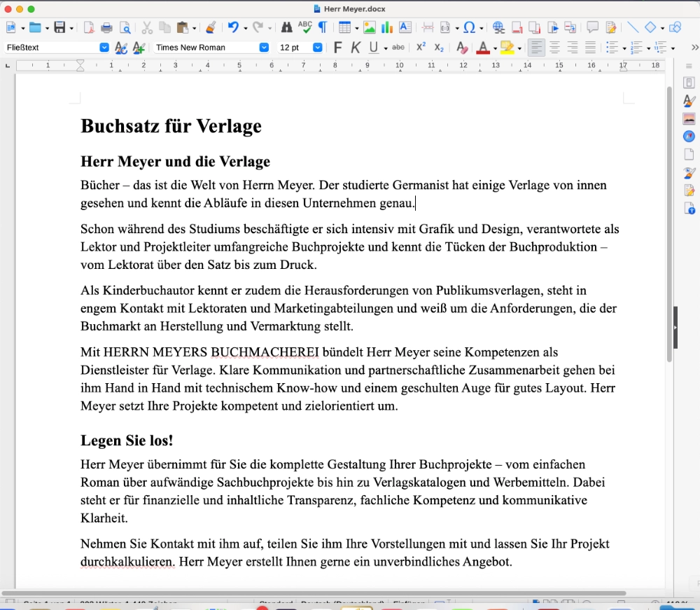Viewport: 700px width, 610px height.
Task: Insert a footnote
Action: click(517, 28)
